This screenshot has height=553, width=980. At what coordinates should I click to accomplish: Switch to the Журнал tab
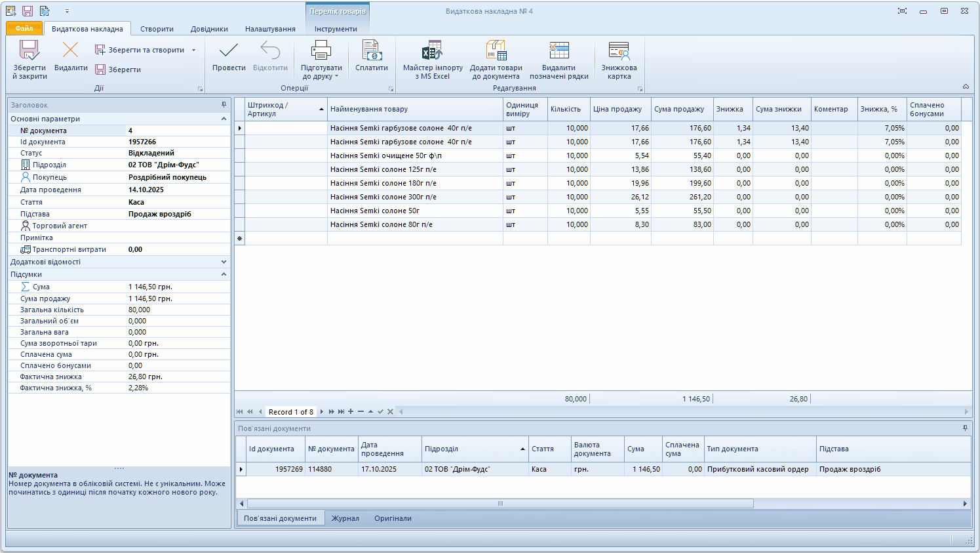coord(345,518)
